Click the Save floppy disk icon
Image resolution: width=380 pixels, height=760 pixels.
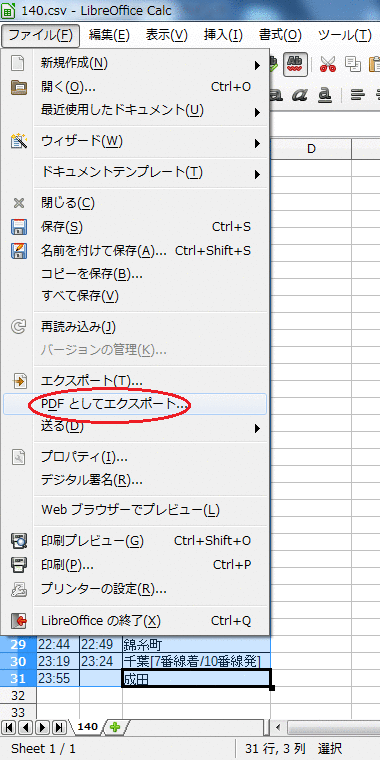[18, 227]
